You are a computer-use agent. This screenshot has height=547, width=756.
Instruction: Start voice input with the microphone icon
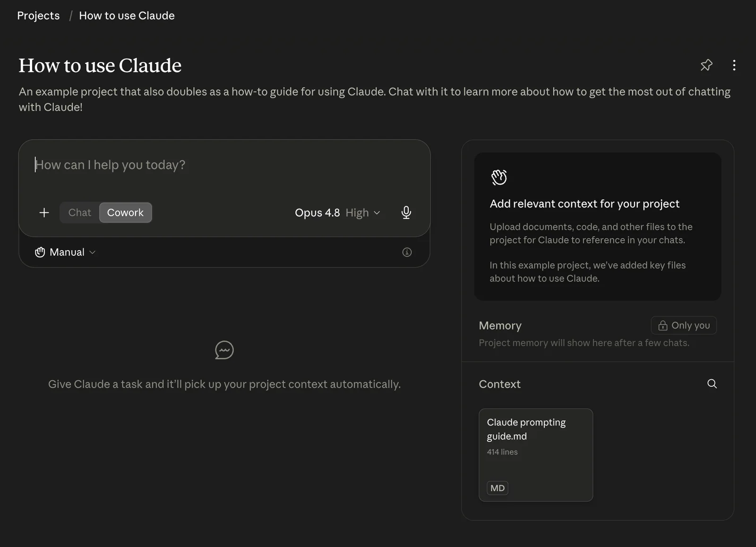point(406,213)
